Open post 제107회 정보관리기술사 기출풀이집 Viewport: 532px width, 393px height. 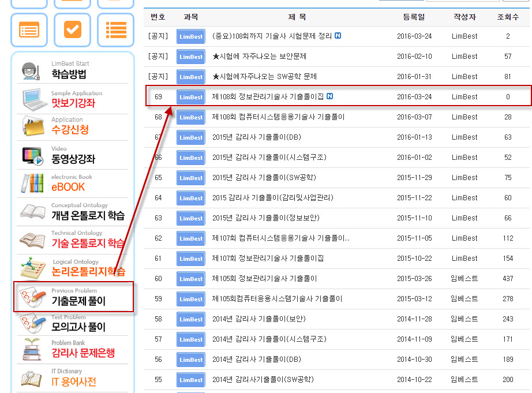(x=268, y=259)
